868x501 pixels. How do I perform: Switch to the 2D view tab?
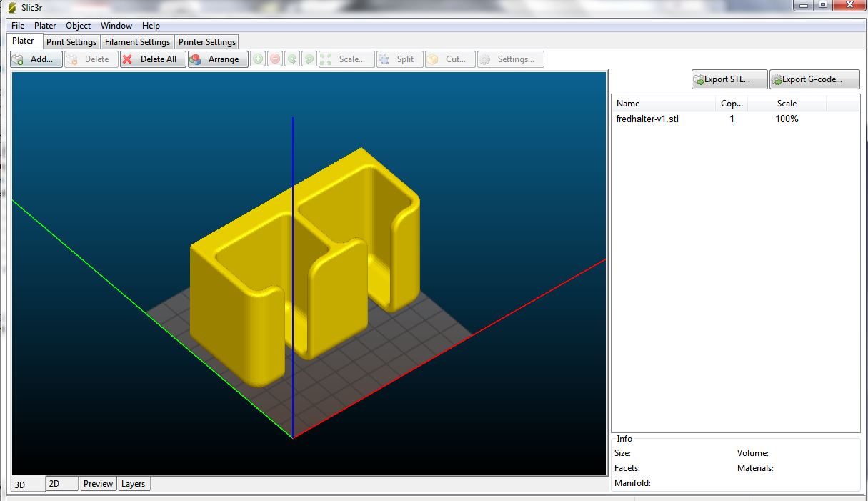pos(54,484)
